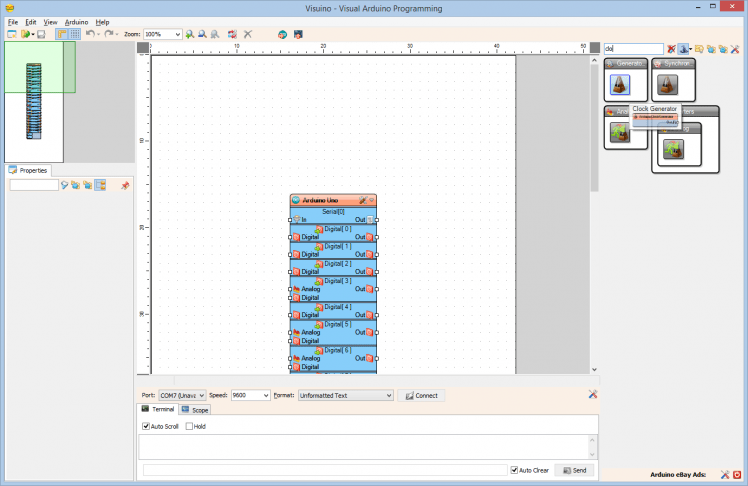Click the wizard hat filter icon
This screenshot has width=748, height=486.
[684, 49]
